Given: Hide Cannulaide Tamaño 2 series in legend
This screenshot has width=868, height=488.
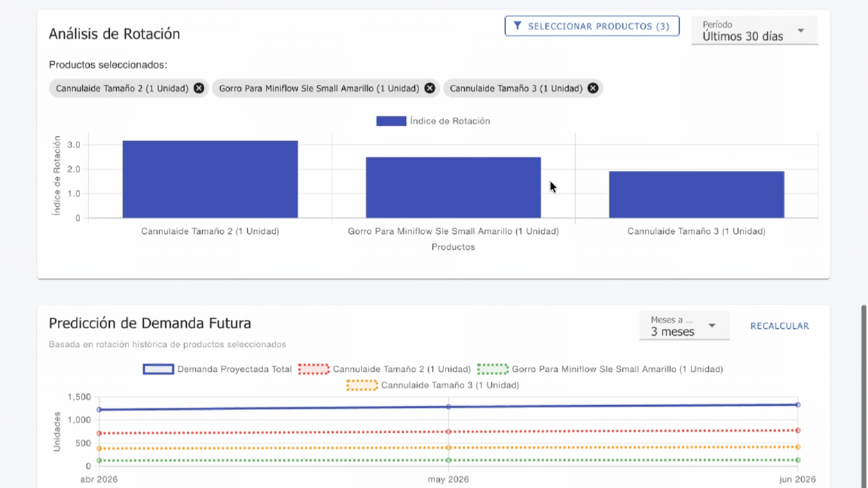Looking at the screenshot, I should click(x=314, y=369).
